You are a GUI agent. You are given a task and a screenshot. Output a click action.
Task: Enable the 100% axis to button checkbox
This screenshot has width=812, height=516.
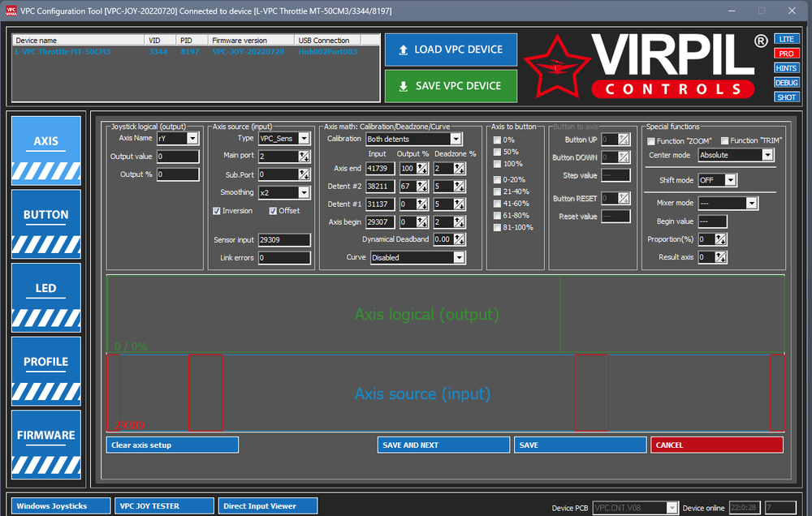(497, 164)
